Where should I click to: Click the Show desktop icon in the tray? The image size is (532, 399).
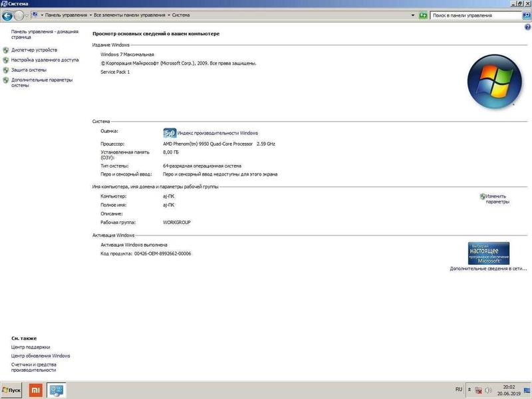tap(527, 390)
